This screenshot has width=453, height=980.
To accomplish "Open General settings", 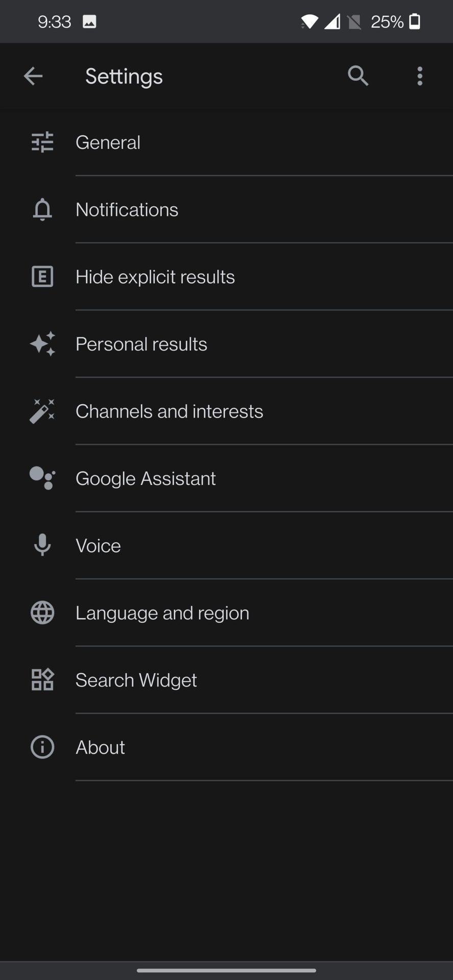I will coord(108,142).
